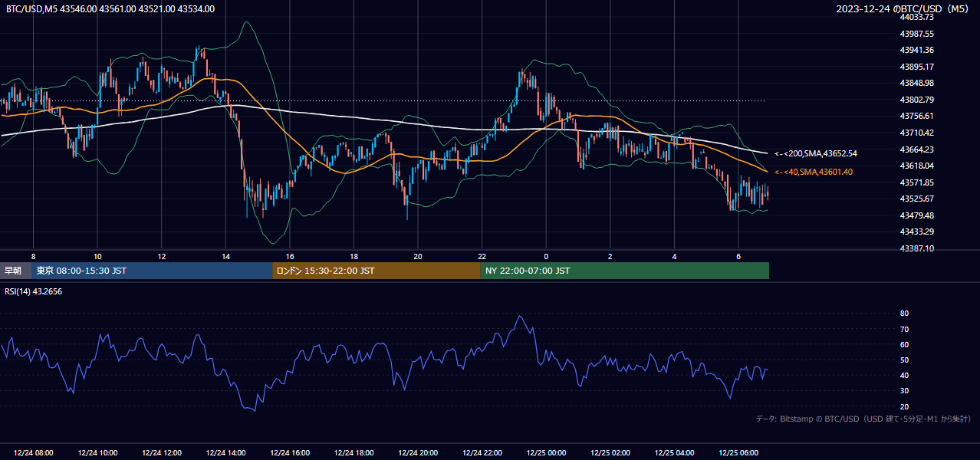Screen dimensions: 980x460
Task: Click the 12/24 14:00 date axis label
Action: point(225,453)
